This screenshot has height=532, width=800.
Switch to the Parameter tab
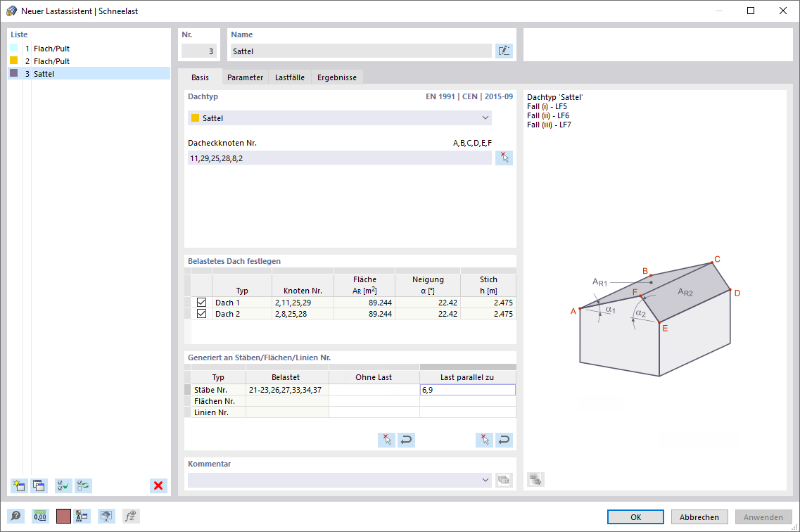(x=246, y=77)
